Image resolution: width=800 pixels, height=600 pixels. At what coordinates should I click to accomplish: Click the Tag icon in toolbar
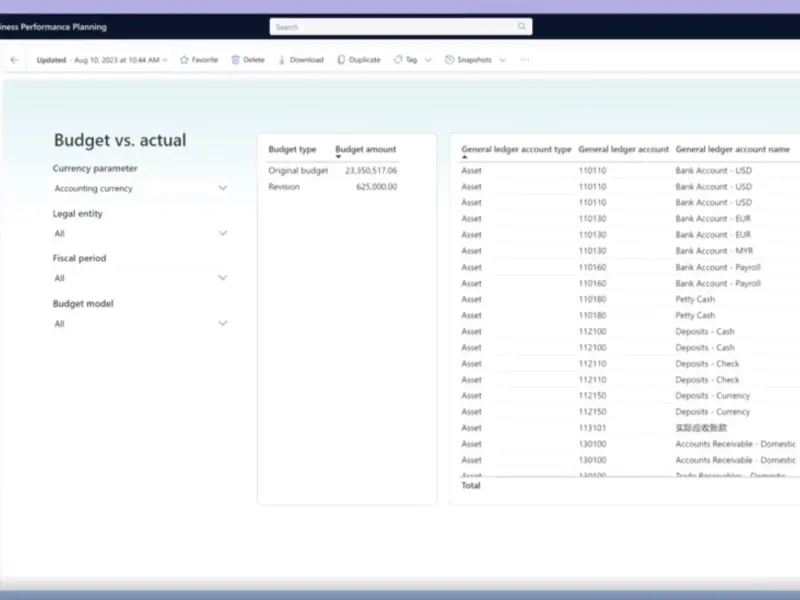398,60
